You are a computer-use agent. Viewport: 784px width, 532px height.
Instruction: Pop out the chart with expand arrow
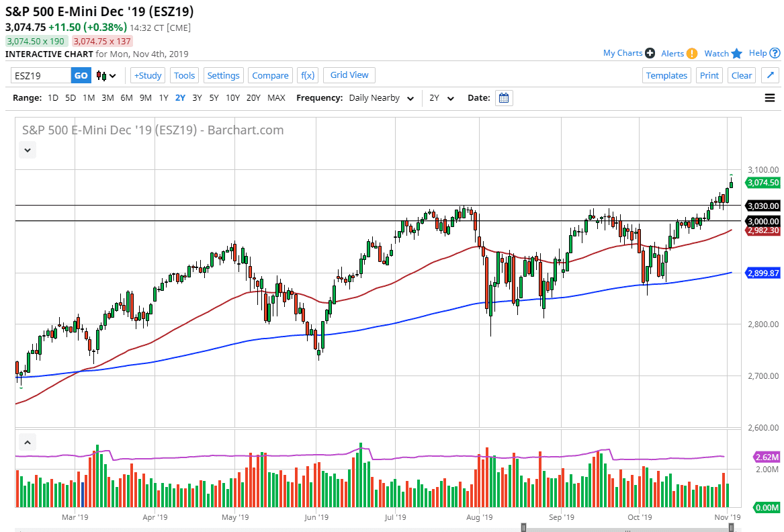click(770, 75)
